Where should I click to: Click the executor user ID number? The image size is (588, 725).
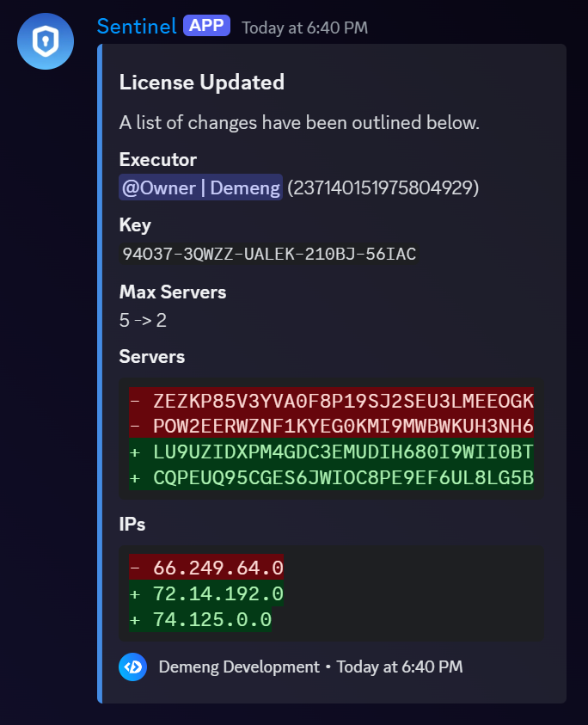click(x=383, y=187)
